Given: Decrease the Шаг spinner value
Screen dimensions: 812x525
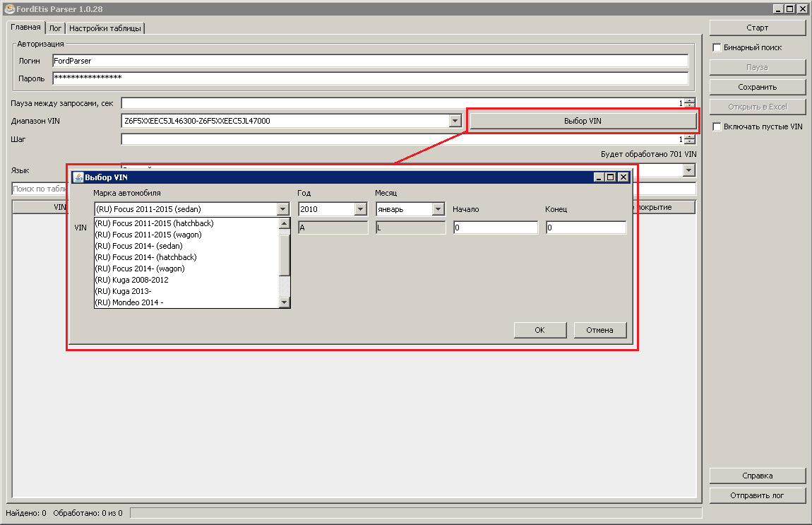Looking at the screenshot, I should [x=689, y=142].
